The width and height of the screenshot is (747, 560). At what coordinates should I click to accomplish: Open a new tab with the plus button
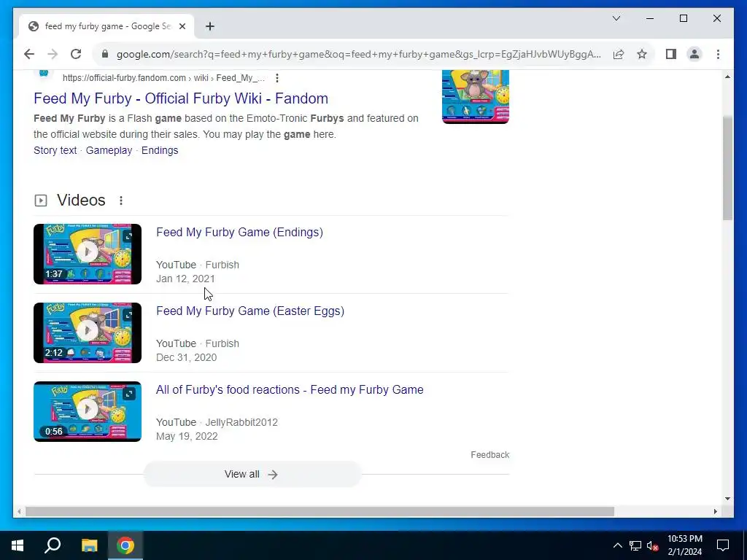tap(210, 26)
